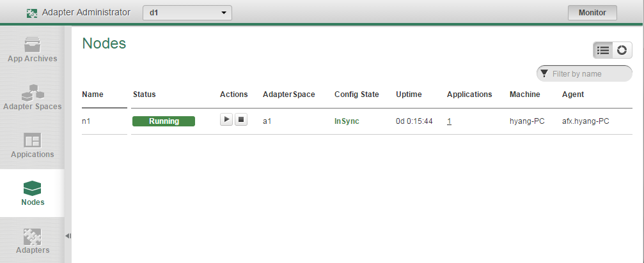Open the applications count link 1
The width and height of the screenshot is (644, 263).
tap(450, 121)
